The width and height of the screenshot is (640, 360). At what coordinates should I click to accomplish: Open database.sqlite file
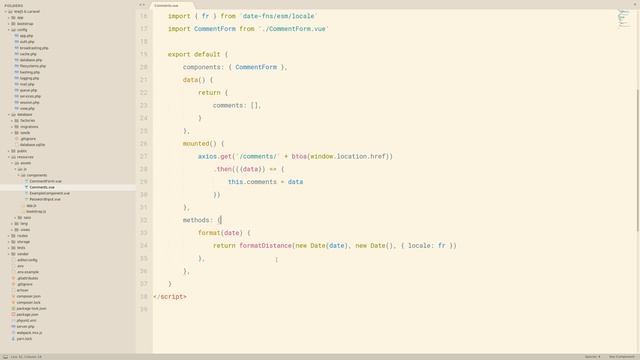[32, 145]
